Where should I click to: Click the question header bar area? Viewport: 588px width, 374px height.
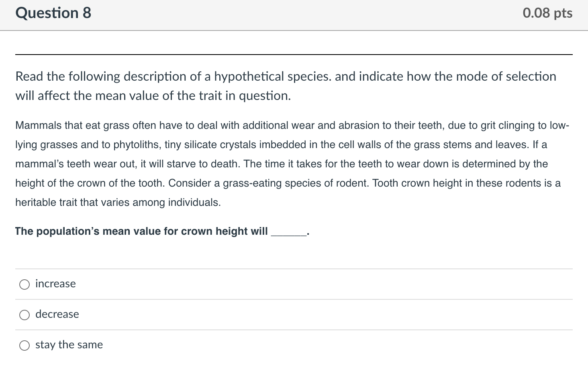[x=293, y=14]
